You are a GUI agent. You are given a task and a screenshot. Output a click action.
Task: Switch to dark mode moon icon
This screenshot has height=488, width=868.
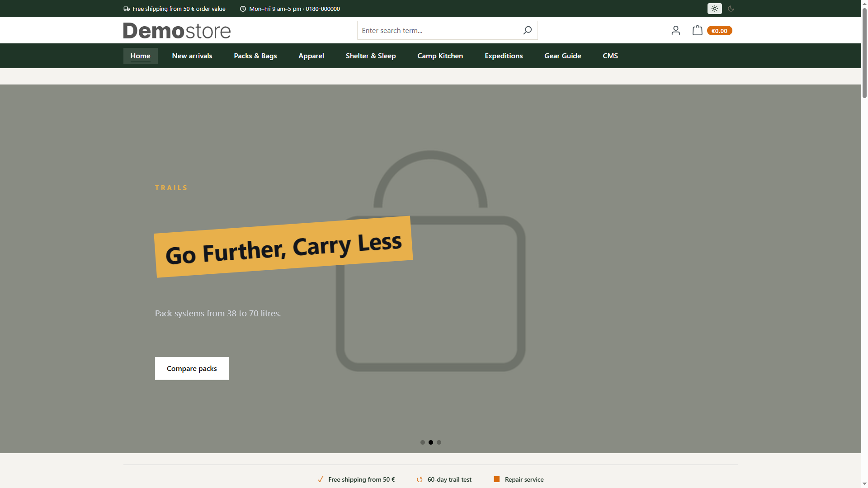[x=731, y=9]
